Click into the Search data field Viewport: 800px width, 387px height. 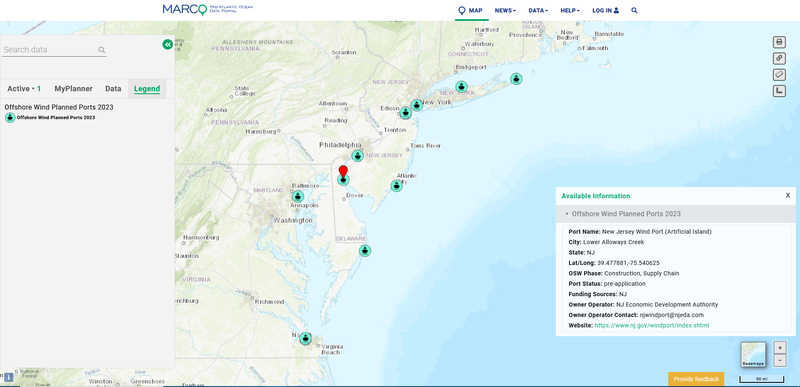click(x=54, y=50)
